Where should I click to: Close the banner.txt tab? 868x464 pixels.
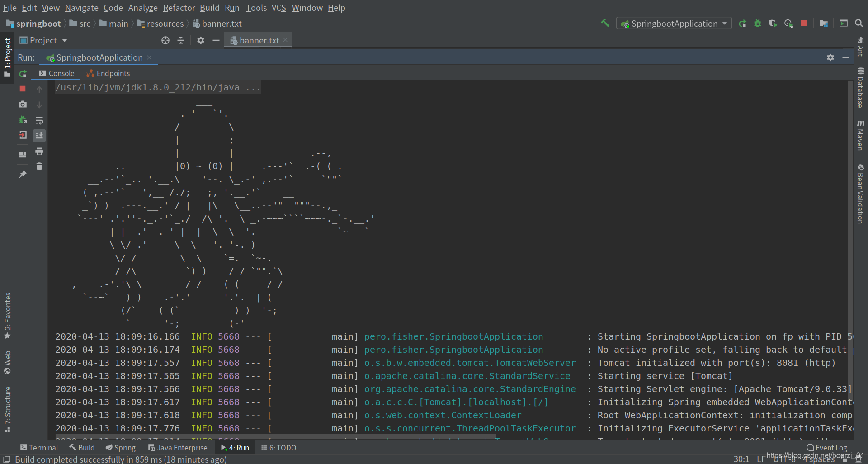[x=285, y=40]
